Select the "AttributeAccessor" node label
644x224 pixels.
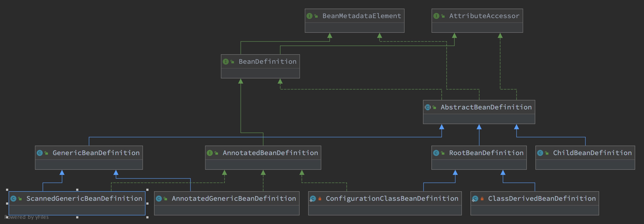click(484, 16)
